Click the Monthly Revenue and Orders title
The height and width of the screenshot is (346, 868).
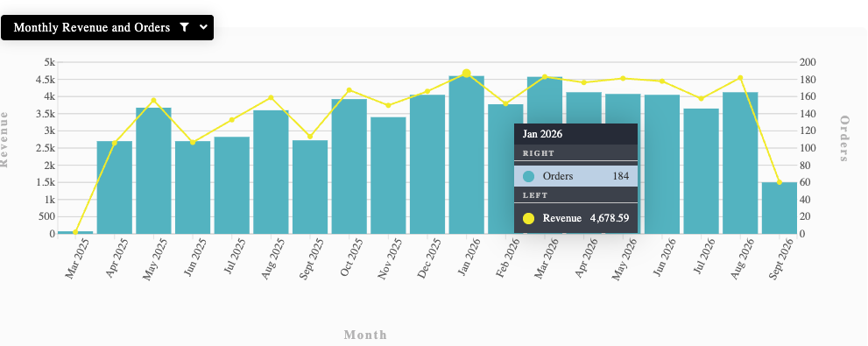92,28
